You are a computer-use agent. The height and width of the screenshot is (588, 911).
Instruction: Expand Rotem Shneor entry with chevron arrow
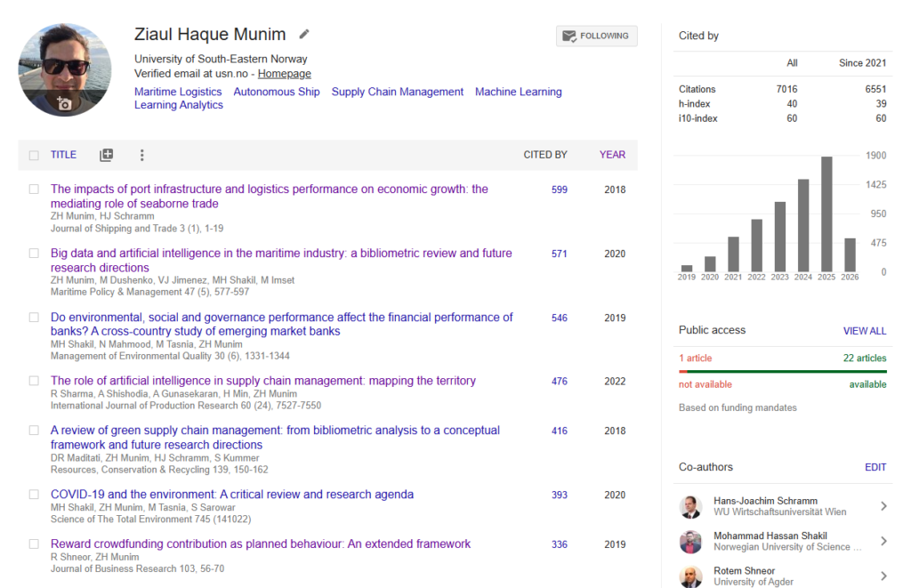tap(883, 576)
